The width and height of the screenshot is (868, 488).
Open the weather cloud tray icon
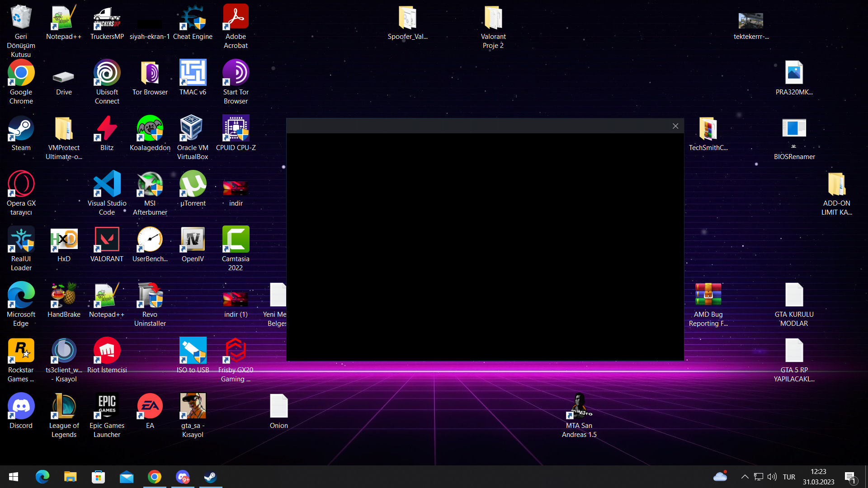720,476
